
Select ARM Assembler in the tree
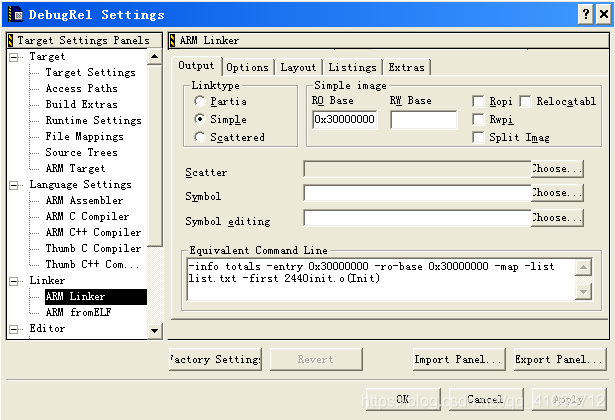click(84, 200)
